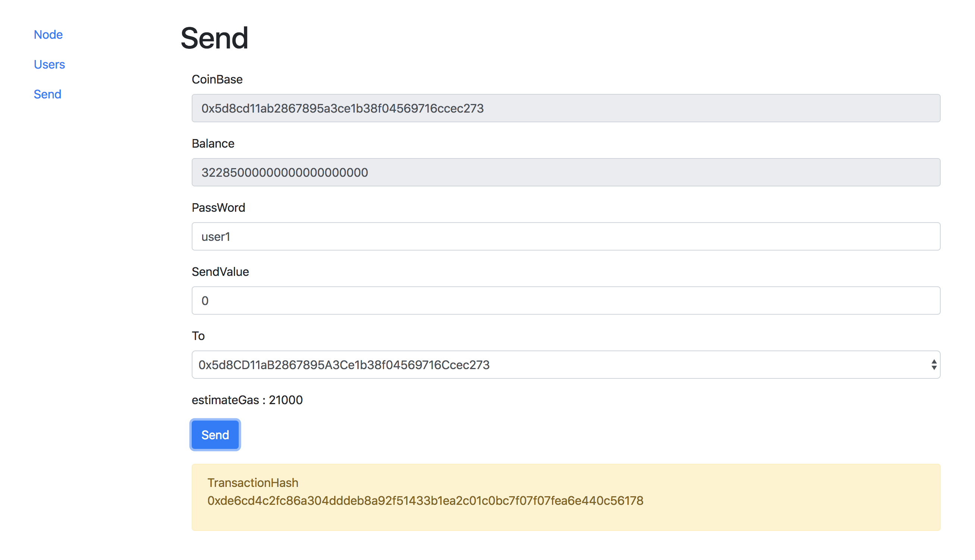Focus the PassWord input field
Image resolution: width=975 pixels, height=560 pixels.
pyautogui.click(x=566, y=236)
